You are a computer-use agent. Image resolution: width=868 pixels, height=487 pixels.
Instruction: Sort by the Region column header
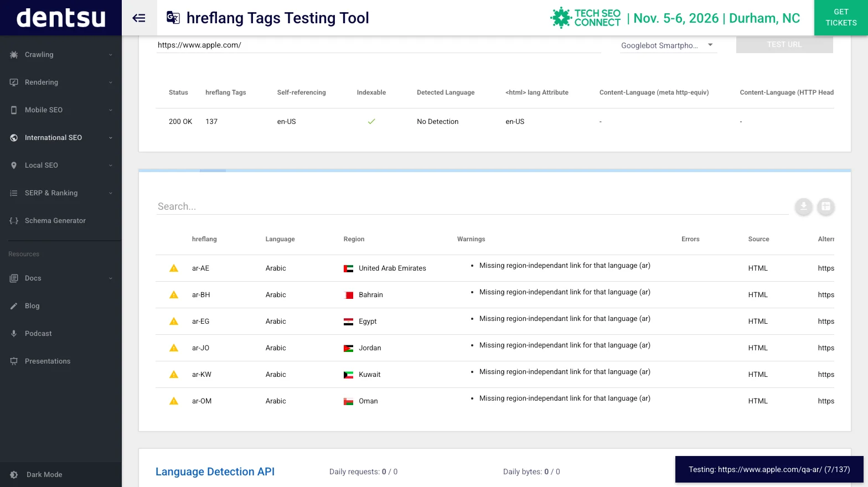tap(354, 239)
